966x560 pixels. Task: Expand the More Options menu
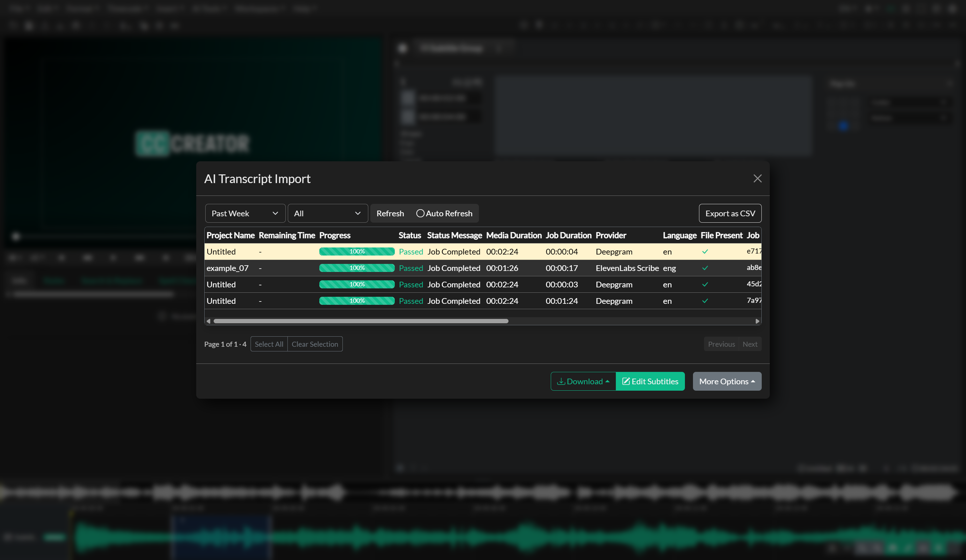point(727,381)
